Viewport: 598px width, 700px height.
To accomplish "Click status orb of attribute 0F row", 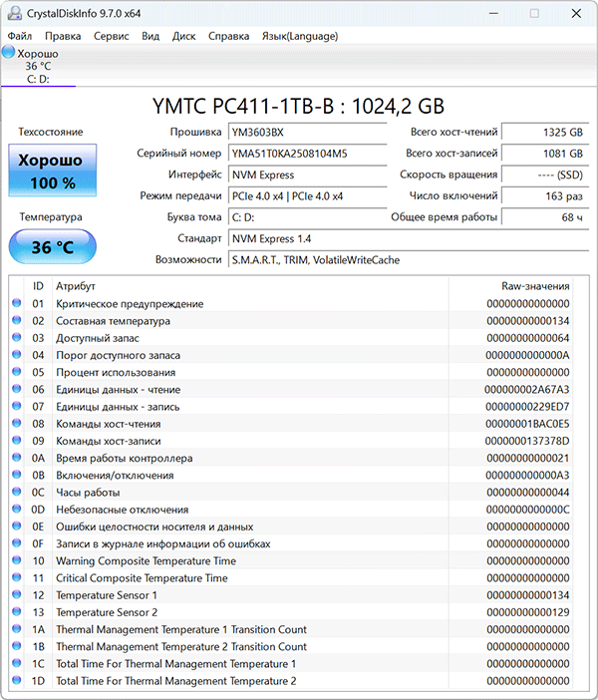I will tap(17, 542).
